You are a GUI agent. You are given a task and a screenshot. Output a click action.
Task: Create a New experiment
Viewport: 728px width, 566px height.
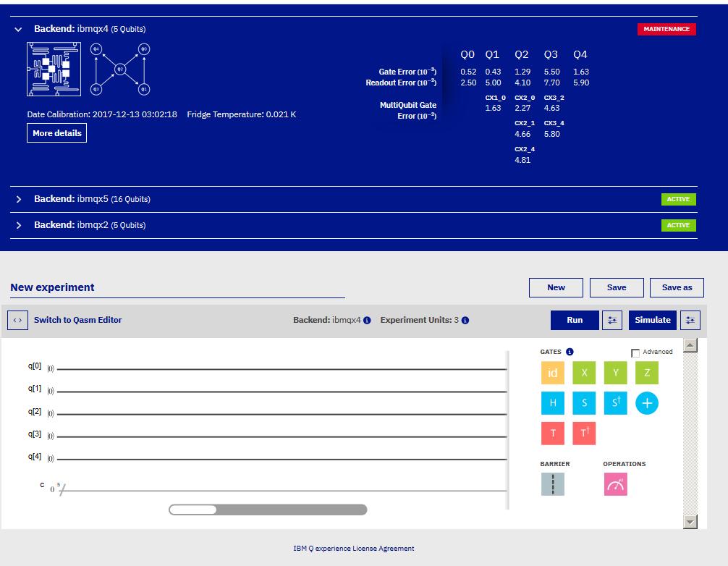(x=556, y=287)
